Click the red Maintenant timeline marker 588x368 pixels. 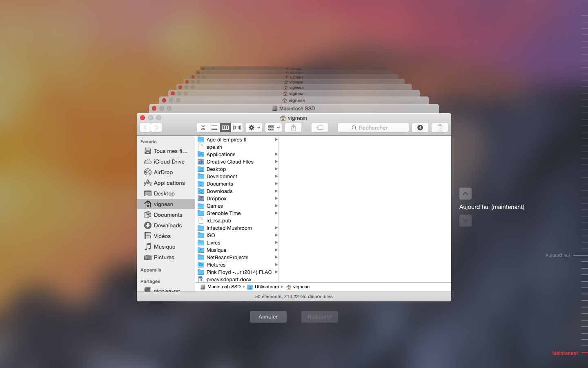(569, 353)
